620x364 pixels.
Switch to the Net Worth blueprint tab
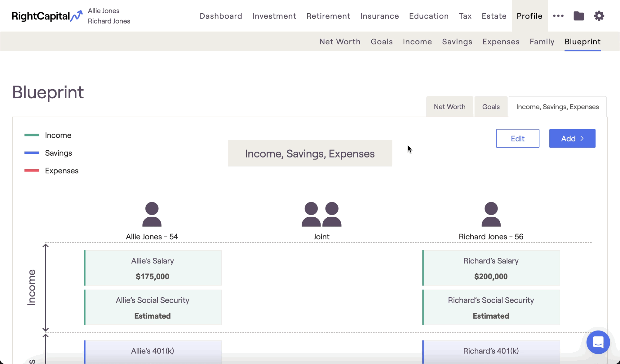[x=449, y=107]
